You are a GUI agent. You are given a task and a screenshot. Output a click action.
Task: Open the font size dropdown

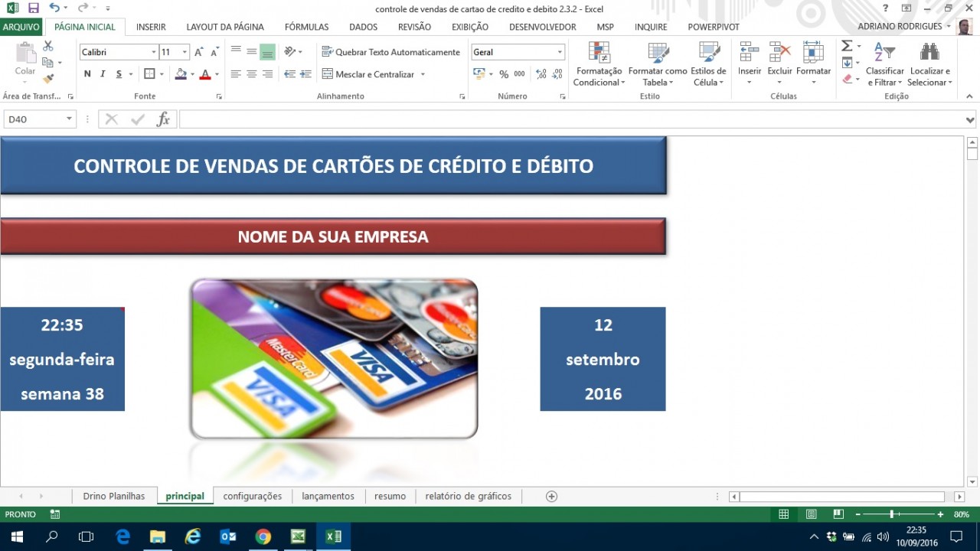pos(185,52)
